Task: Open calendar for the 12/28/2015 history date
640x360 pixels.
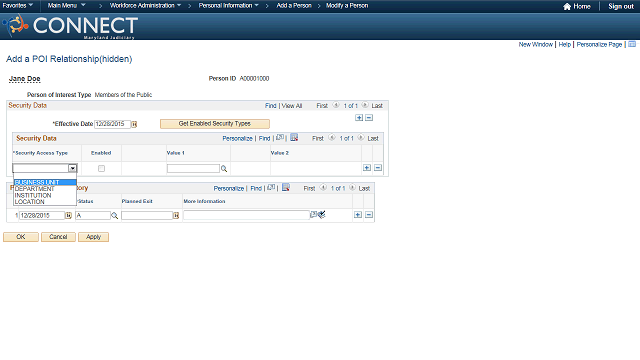Action: pos(68,216)
